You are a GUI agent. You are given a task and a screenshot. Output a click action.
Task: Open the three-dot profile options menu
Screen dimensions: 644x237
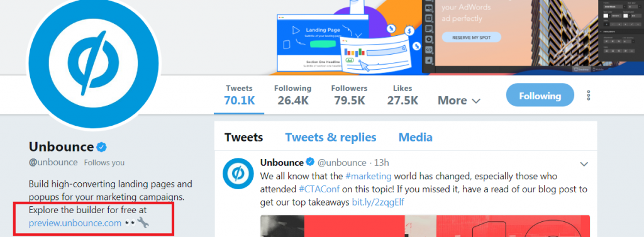(x=589, y=96)
